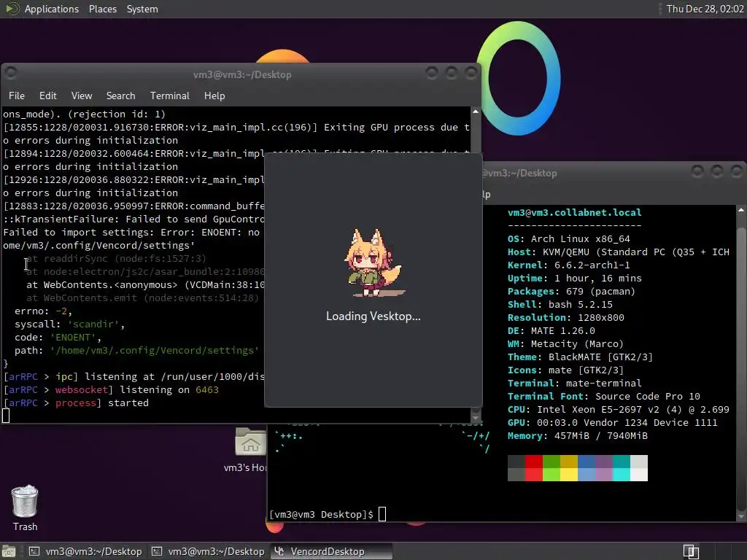The height and width of the screenshot is (560, 747).
Task: Click scroll-up arrow in front terminal scrollbar
Action: point(475,112)
